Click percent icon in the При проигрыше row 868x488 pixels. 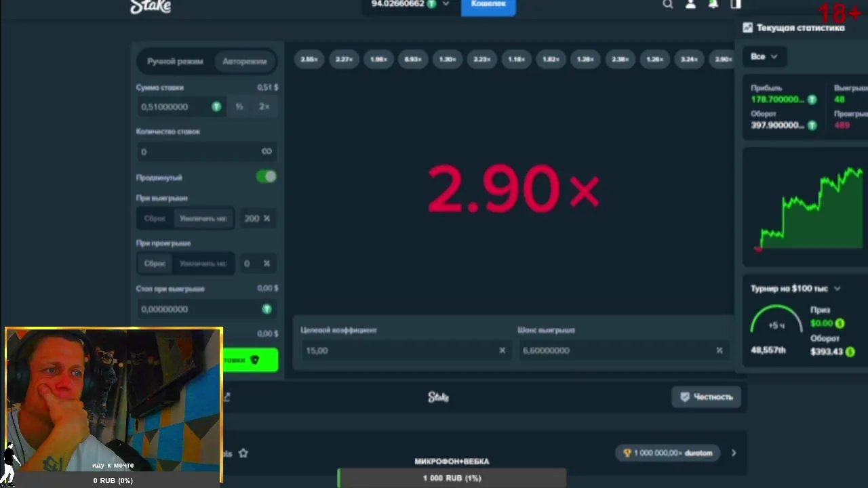pyautogui.click(x=267, y=263)
